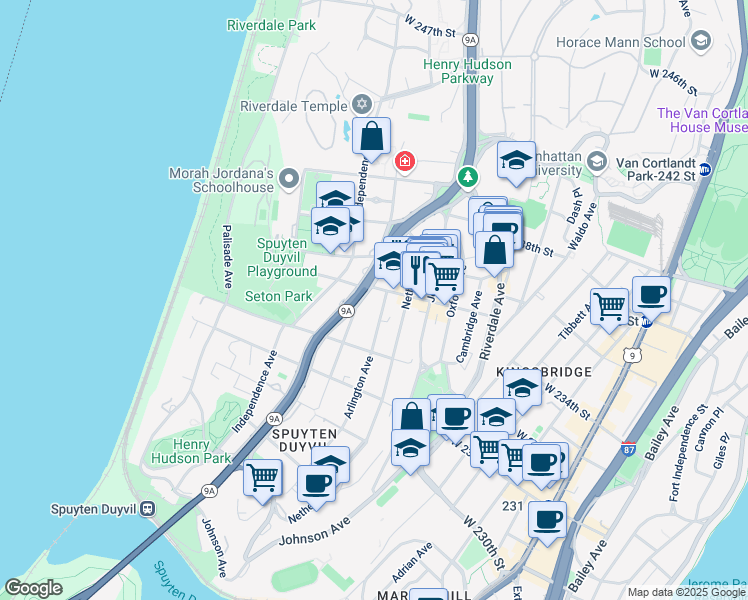This screenshot has height=600, width=748.
Task: Click the shopping bag marker near Arlington Ave
Action: pos(411,415)
